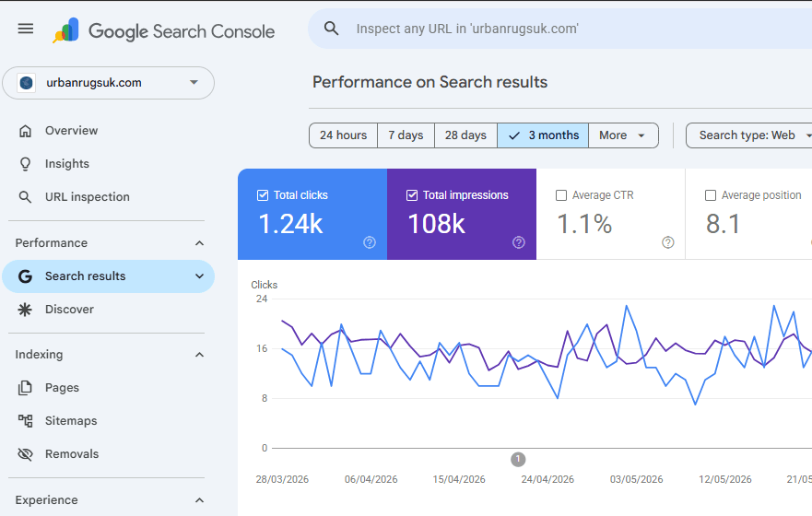
Task: Collapse the Experience section chevron
Action: coord(199,500)
